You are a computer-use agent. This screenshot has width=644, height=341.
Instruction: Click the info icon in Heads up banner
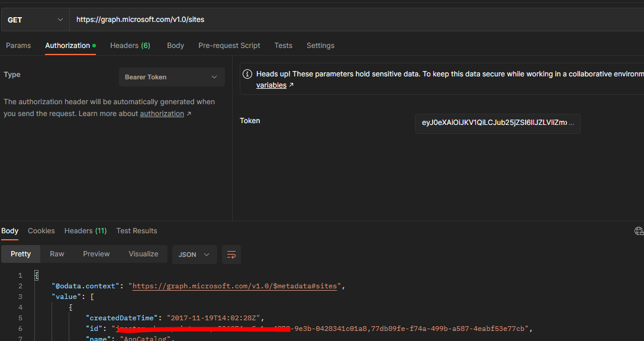pos(247,74)
